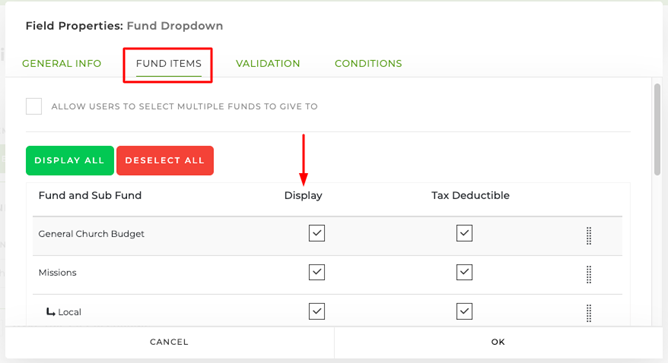Screen dimensions: 668x364
Task: Click drag handle icon for Local sub fund
Action: pos(589,313)
